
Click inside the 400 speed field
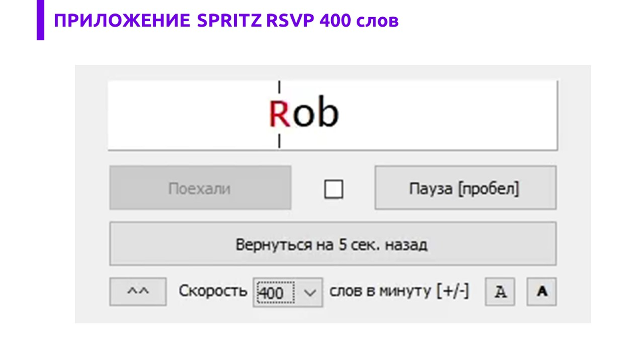click(x=275, y=292)
